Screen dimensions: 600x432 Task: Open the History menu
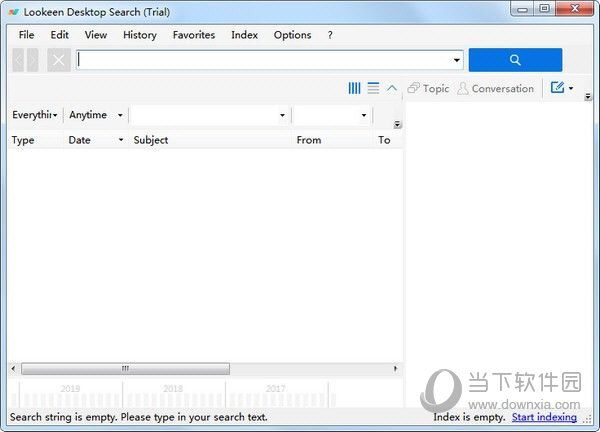click(x=140, y=35)
